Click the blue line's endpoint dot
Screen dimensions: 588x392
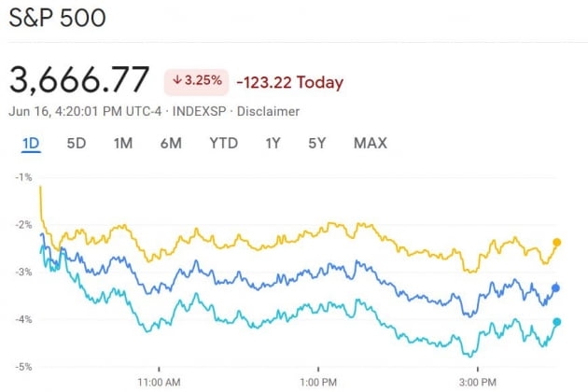pyautogui.click(x=556, y=288)
